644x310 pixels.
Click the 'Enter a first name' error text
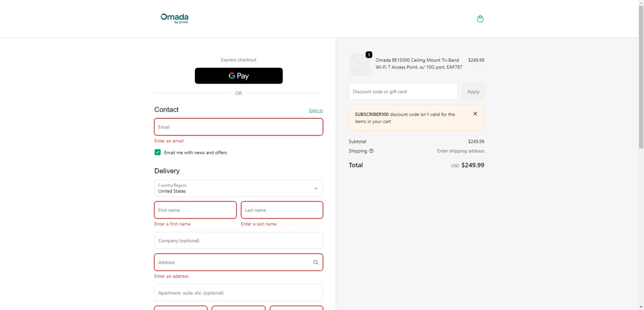(x=173, y=224)
